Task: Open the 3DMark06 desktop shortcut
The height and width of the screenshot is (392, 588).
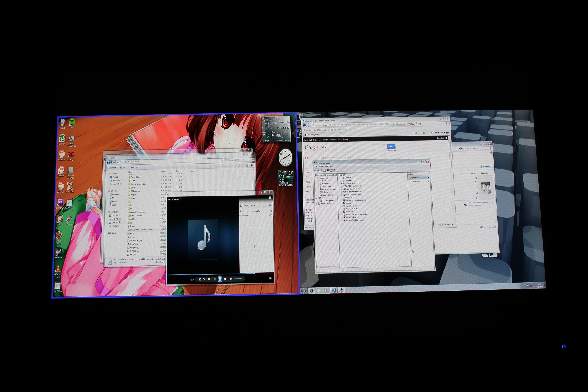Action: (x=61, y=188)
